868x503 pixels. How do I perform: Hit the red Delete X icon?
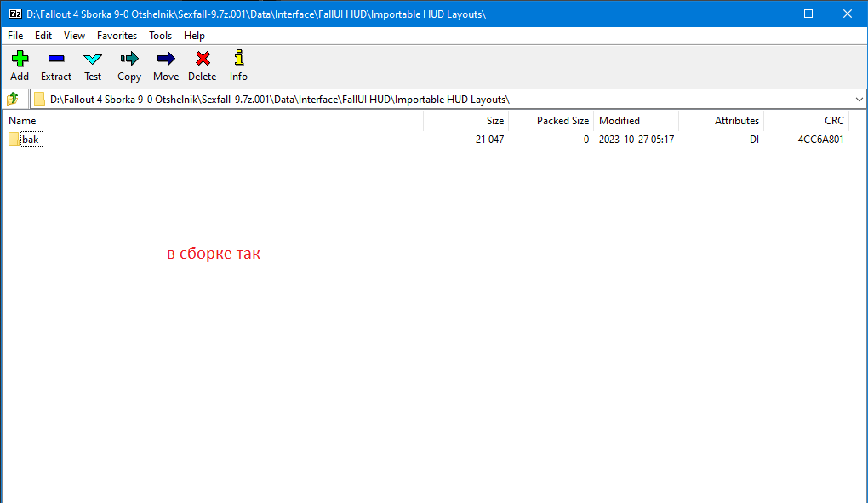pos(203,59)
